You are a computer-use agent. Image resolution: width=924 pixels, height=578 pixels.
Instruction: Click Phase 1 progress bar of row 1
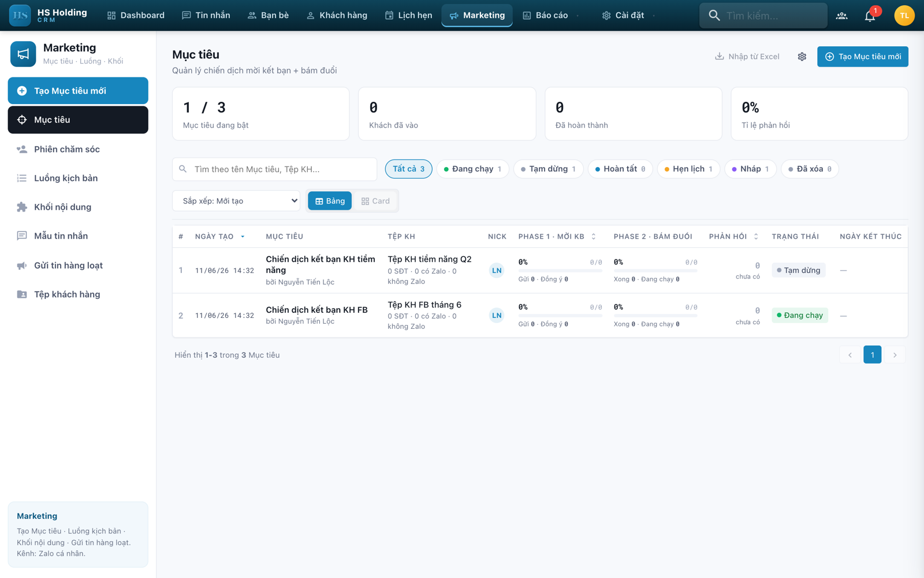(x=560, y=270)
